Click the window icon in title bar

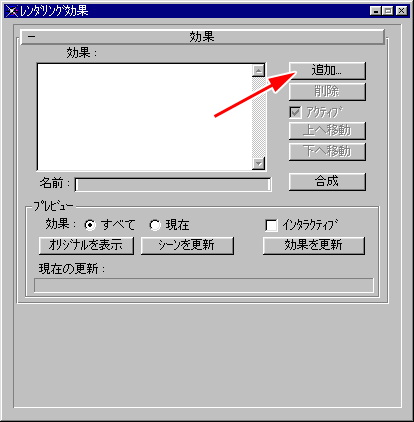[x=12, y=11]
